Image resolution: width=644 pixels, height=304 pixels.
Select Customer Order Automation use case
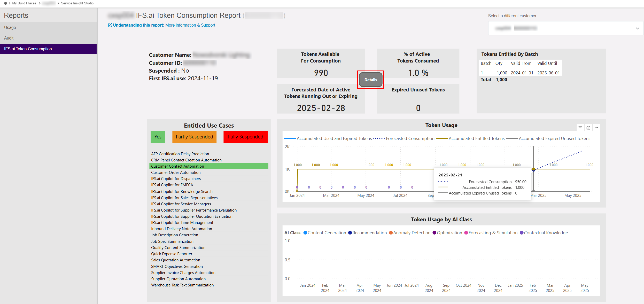tap(176, 172)
